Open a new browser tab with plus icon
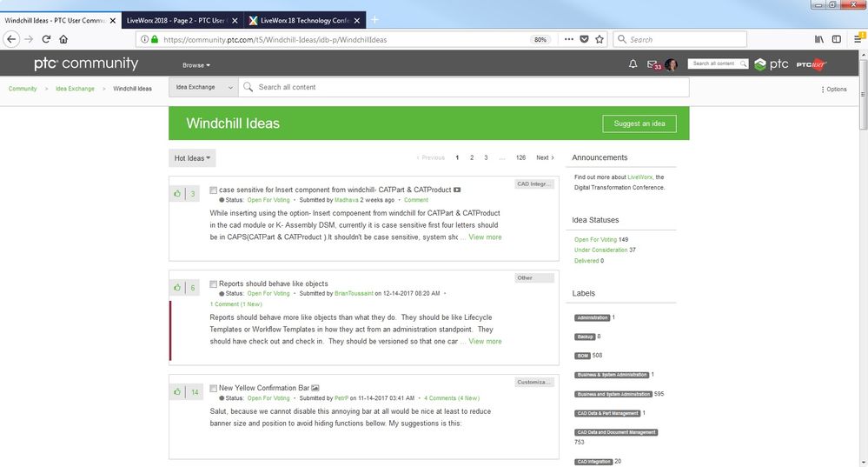This screenshot has height=467, width=868. 374,20
